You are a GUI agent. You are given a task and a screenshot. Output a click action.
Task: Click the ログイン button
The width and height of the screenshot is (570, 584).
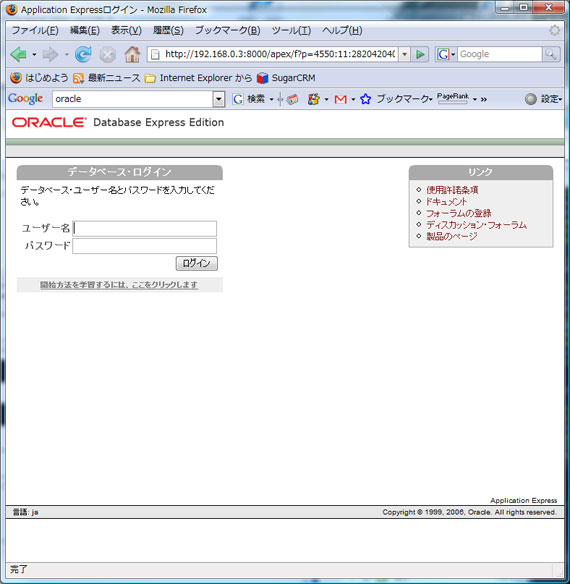pyautogui.click(x=196, y=263)
